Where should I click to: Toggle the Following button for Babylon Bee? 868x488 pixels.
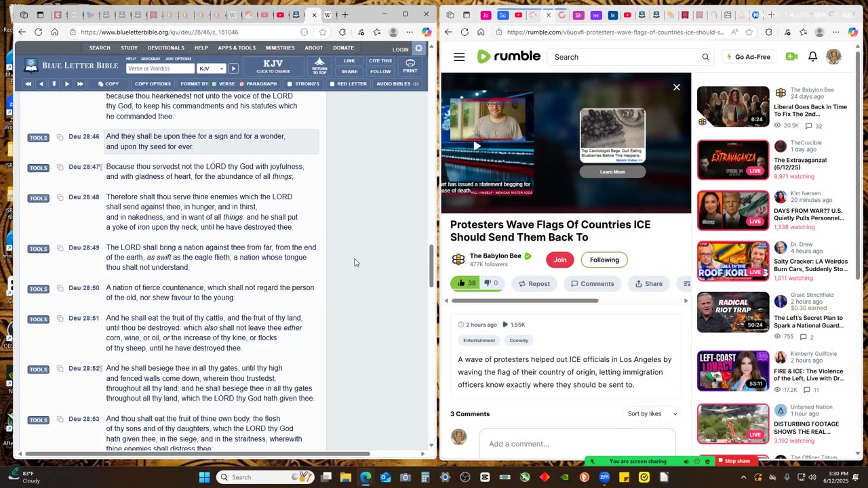pyautogui.click(x=604, y=260)
